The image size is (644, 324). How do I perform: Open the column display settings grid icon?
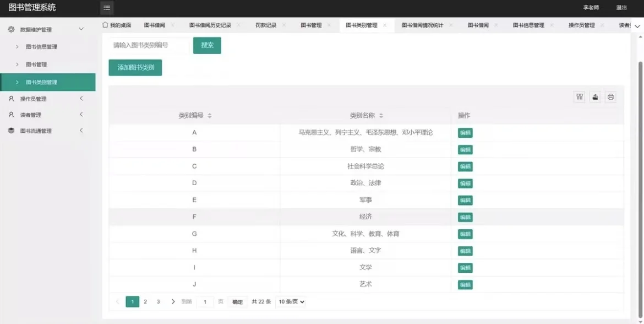pyautogui.click(x=580, y=96)
